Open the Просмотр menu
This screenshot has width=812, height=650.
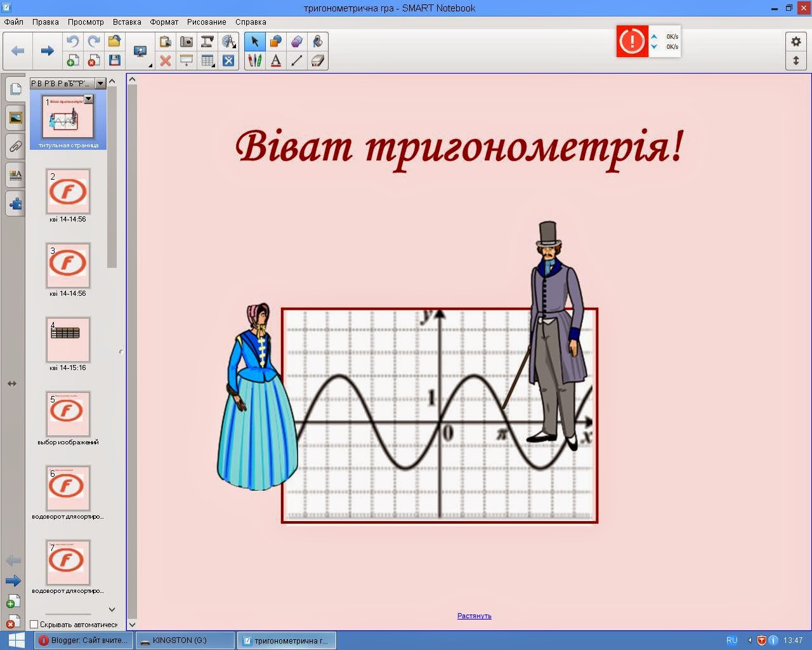click(x=86, y=22)
